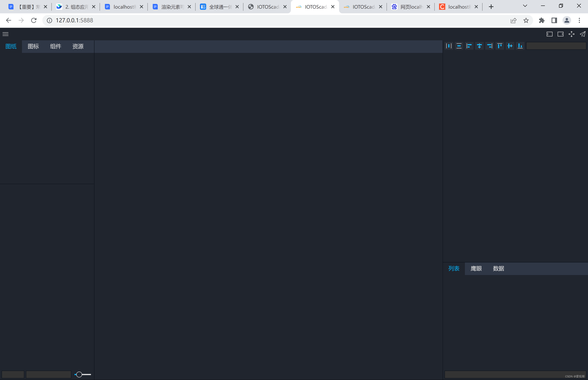The image size is (588, 380).
Task: Open the hamburger main menu
Action: 5,34
